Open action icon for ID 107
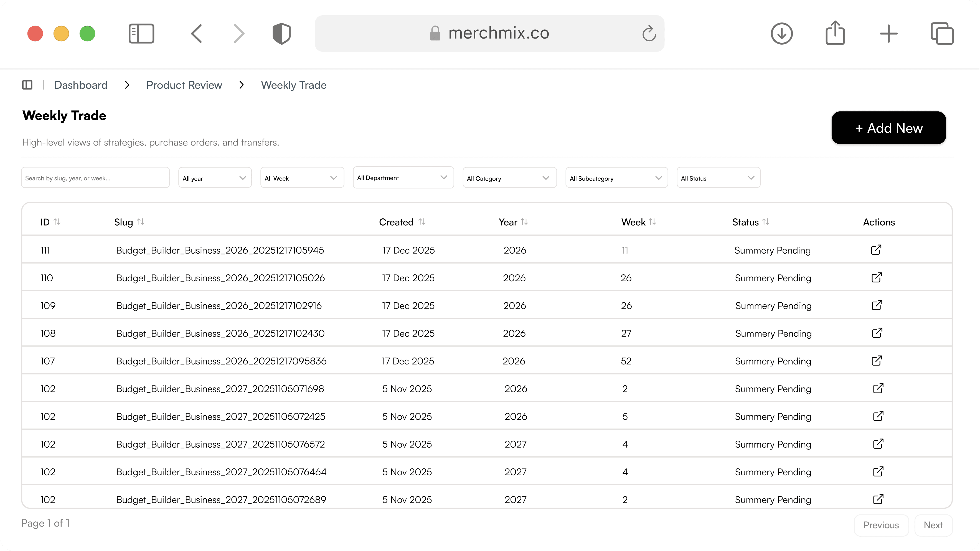Image resolution: width=980 pixels, height=551 pixels. [x=877, y=361]
